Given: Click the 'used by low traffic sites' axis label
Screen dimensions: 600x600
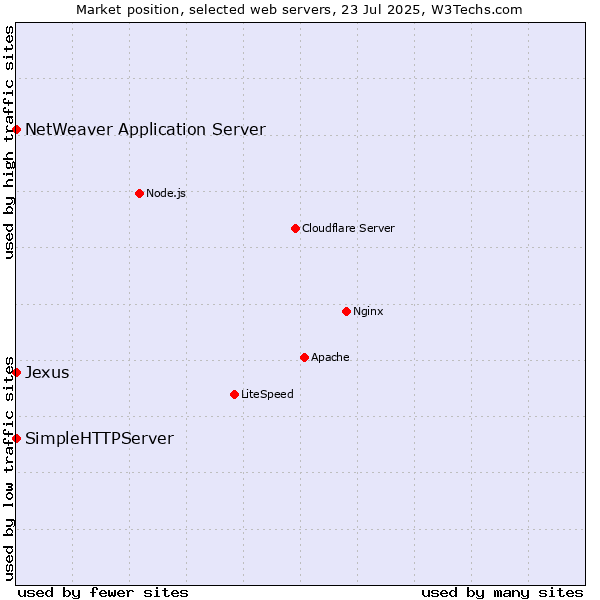Looking at the screenshot, I should [9, 469].
